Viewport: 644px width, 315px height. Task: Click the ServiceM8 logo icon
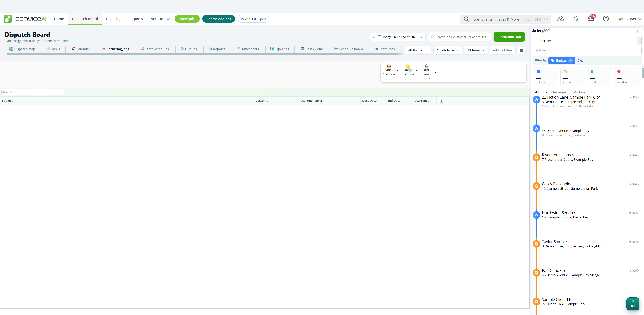coord(8,19)
